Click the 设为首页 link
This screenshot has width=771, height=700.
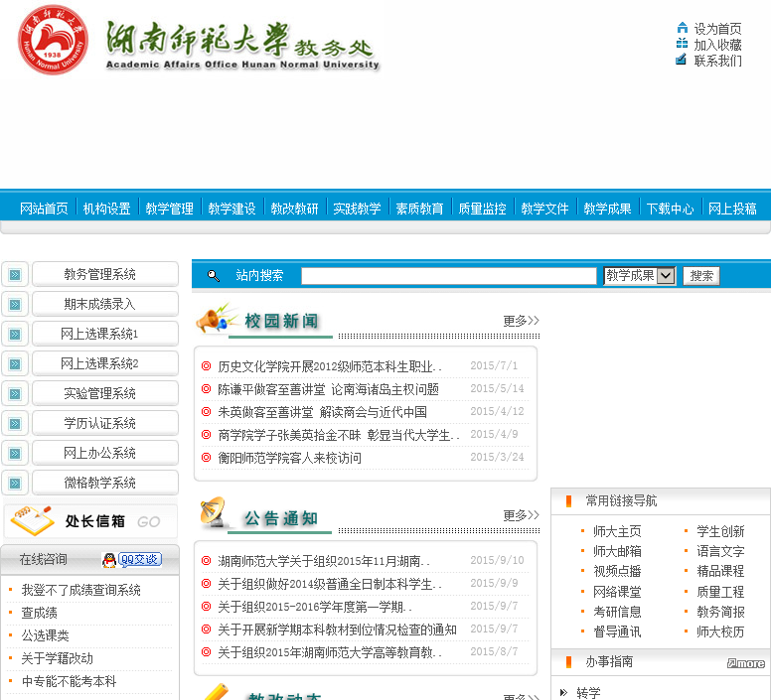[x=718, y=29]
